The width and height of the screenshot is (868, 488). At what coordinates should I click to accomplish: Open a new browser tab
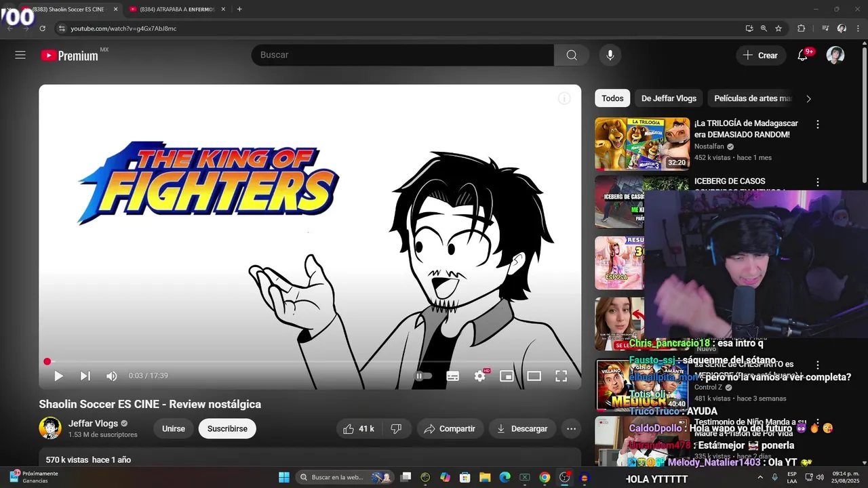[x=239, y=9]
